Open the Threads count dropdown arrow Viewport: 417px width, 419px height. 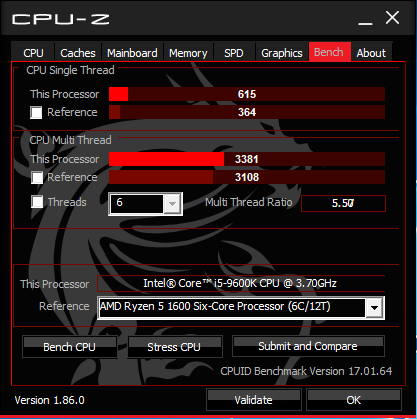coord(172,204)
